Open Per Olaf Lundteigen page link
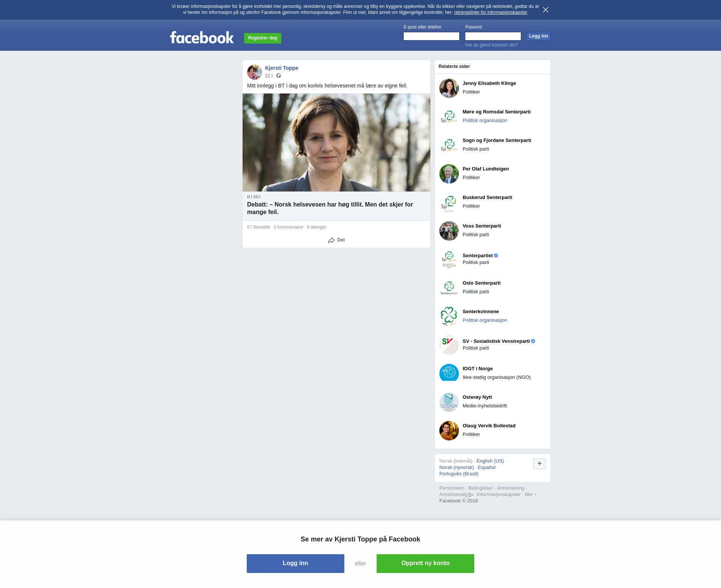 point(486,169)
